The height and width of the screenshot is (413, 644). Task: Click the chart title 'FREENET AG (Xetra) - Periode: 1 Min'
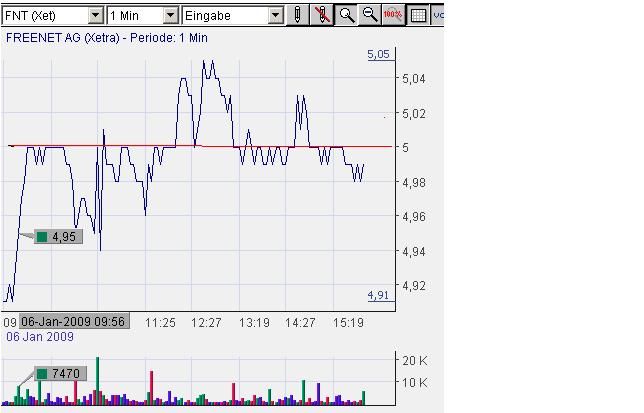pyautogui.click(x=107, y=38)
